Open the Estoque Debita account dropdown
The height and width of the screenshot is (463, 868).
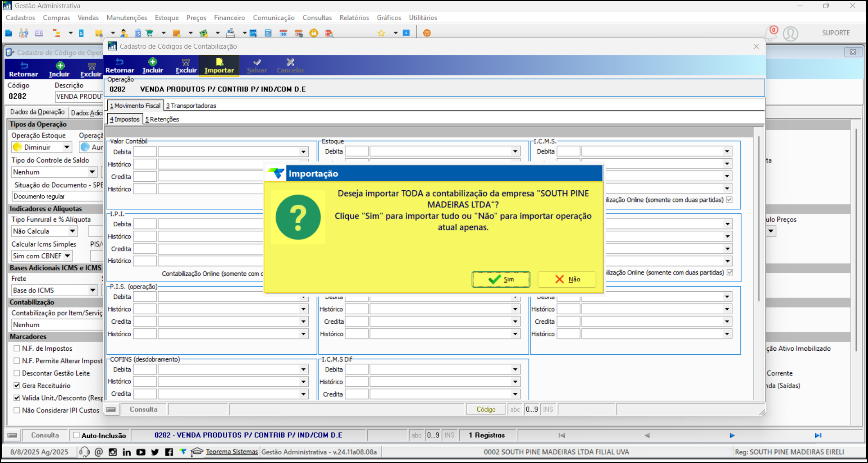click(515, 151)
